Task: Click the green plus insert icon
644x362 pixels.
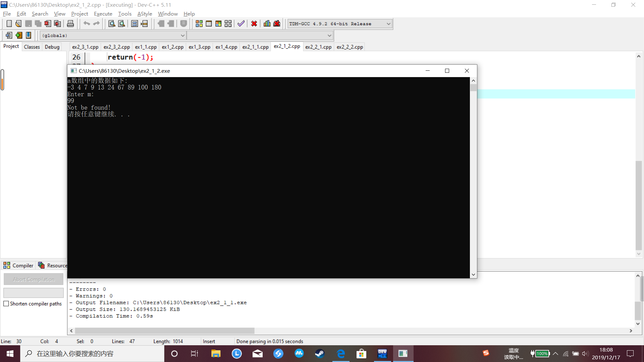Action: tap(19, 35)
